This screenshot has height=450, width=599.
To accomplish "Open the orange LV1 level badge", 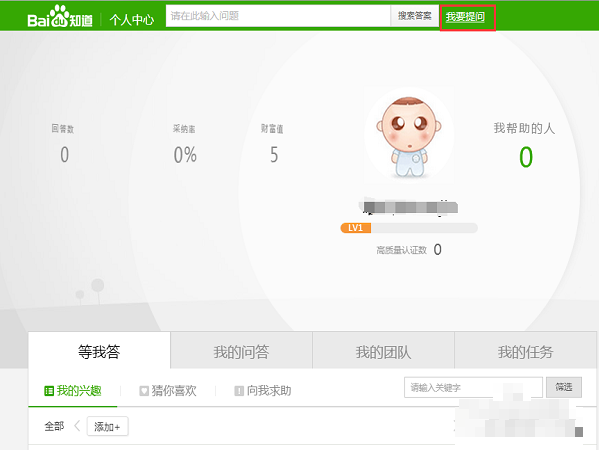I will tap(356, 228).
